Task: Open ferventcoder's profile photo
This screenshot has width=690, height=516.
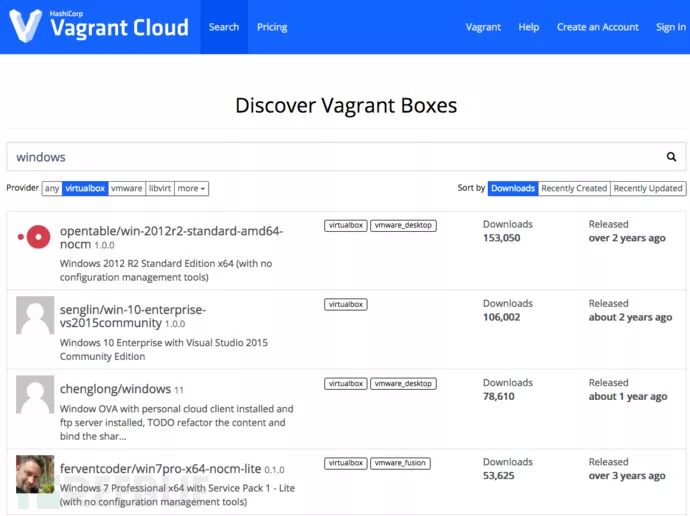Action: click(35, 473)
